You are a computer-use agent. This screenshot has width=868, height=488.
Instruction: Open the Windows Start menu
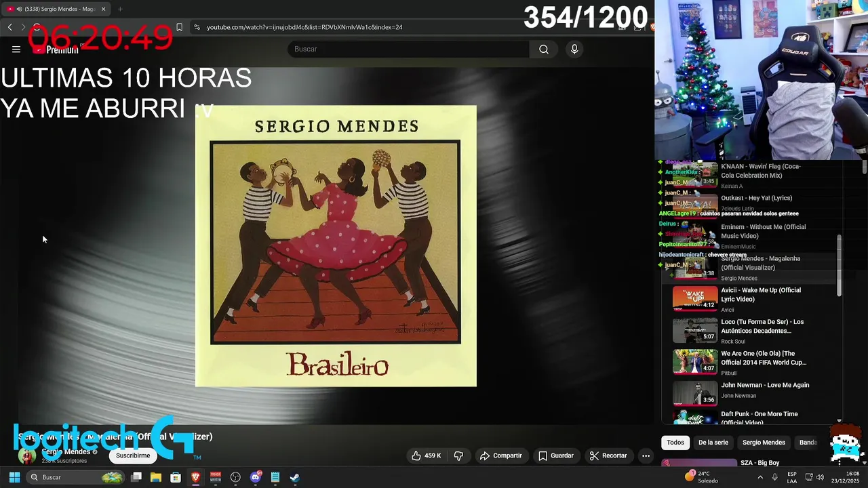tap(14, 477)
